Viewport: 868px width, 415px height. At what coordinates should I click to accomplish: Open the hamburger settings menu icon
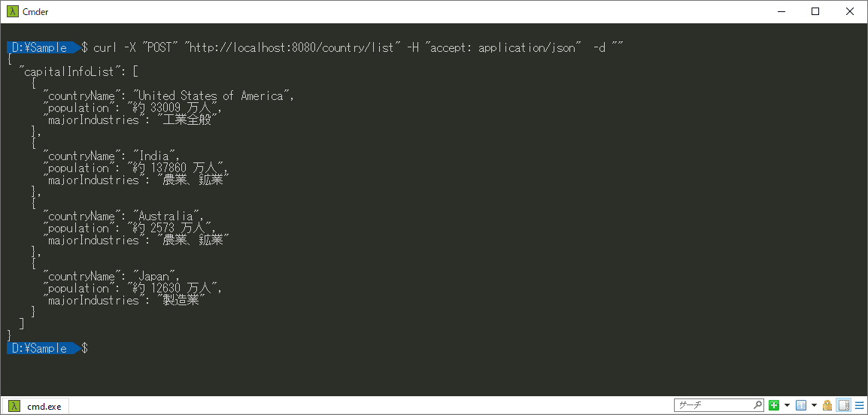(859, 405)
